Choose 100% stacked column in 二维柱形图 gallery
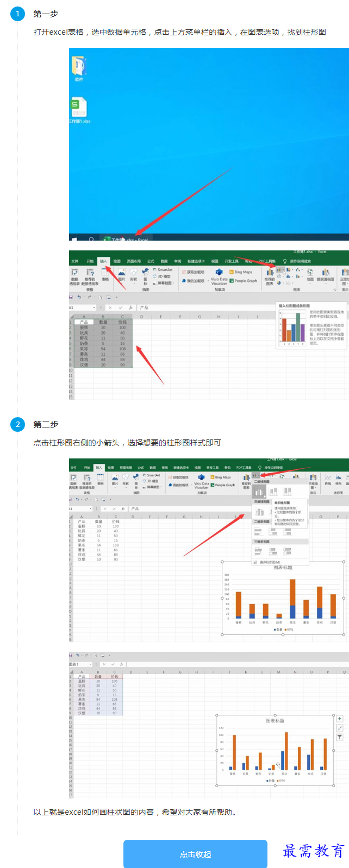Viewport: 349px width, 868px height. pos(288,492)
